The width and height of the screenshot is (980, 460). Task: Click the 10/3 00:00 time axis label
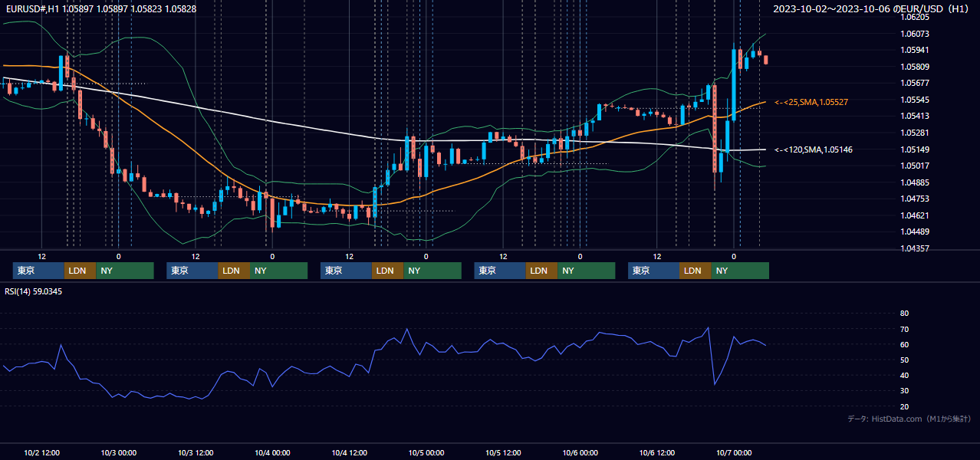(119, 453)
